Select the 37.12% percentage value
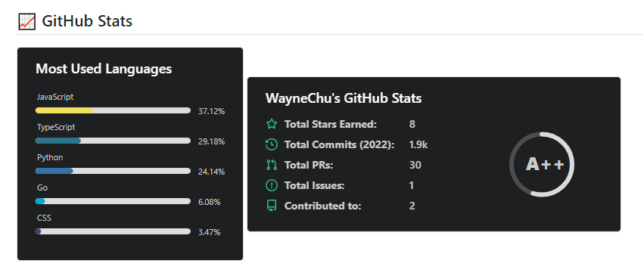 coord(211,111)
